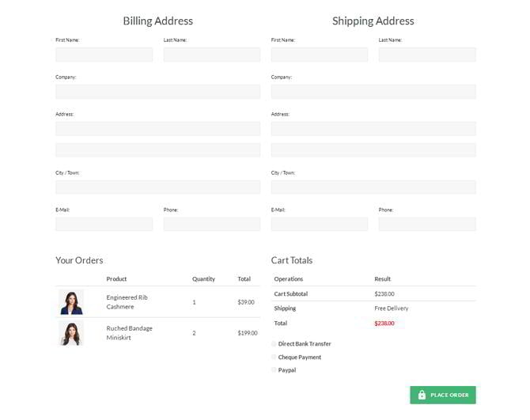Focus the Shipping E-Mail field

[319, 225]
